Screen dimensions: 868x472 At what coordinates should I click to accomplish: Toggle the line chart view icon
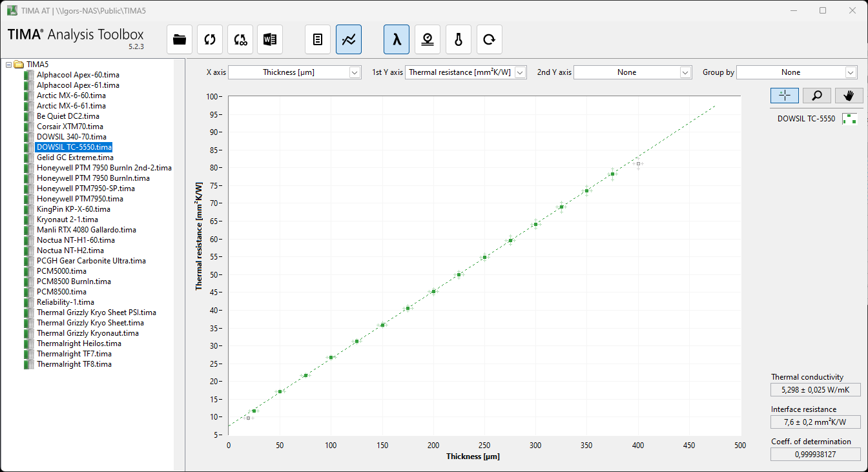point(349,39)
